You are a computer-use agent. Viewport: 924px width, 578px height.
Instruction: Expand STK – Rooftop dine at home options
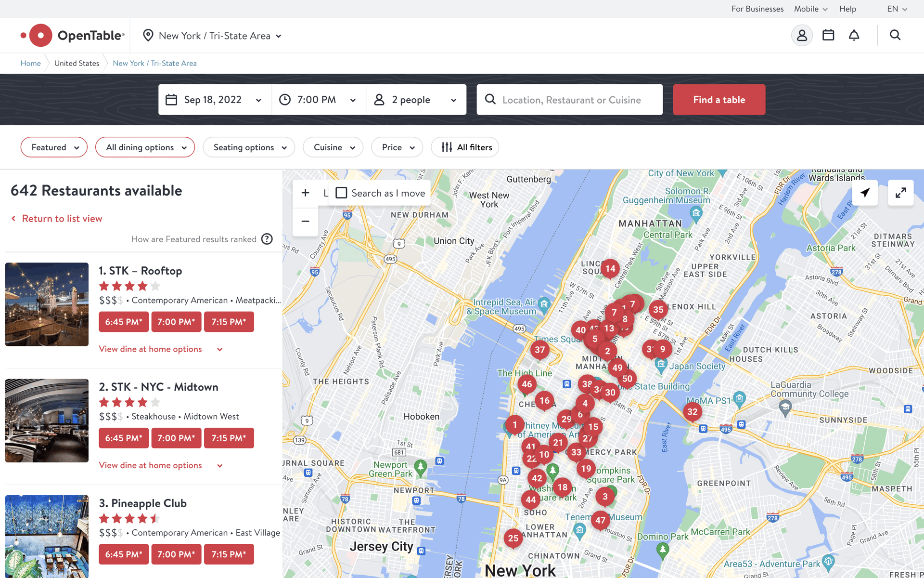(161, 349)
